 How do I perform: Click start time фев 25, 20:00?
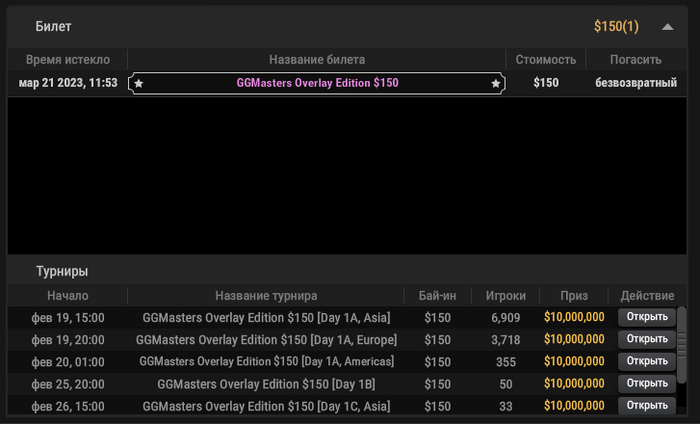tap(68, 384)
